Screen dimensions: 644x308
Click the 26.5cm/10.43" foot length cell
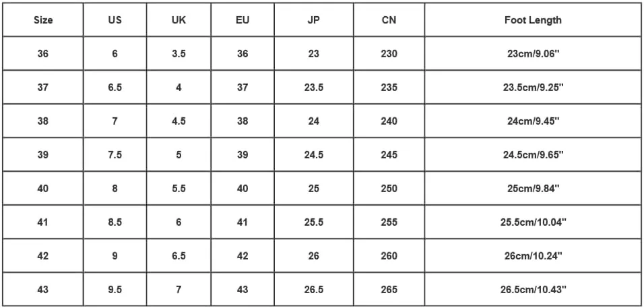(533, 290)
